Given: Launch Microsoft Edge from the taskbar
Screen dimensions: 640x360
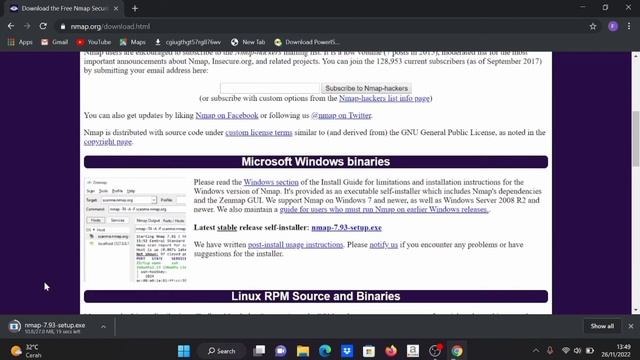Looking at the screenshot, I should tap(325, 351).
